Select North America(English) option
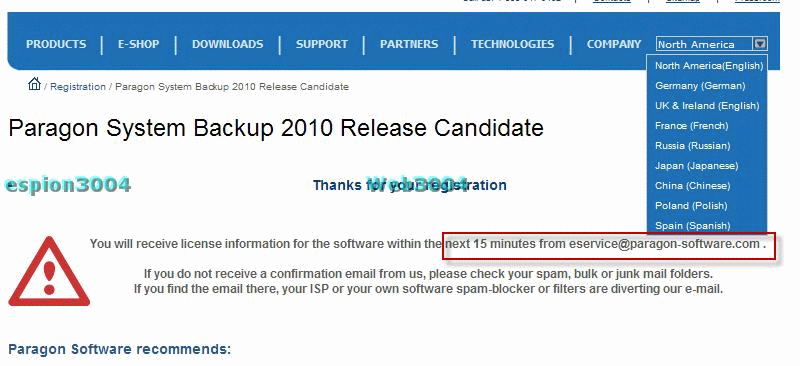This screenshot has height=366, width=800. [x=709, y=65]
